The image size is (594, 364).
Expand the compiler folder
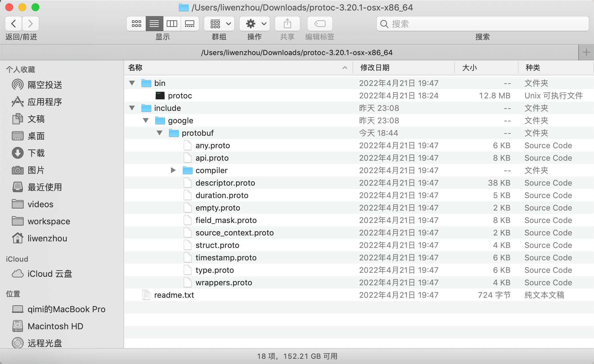173,170
